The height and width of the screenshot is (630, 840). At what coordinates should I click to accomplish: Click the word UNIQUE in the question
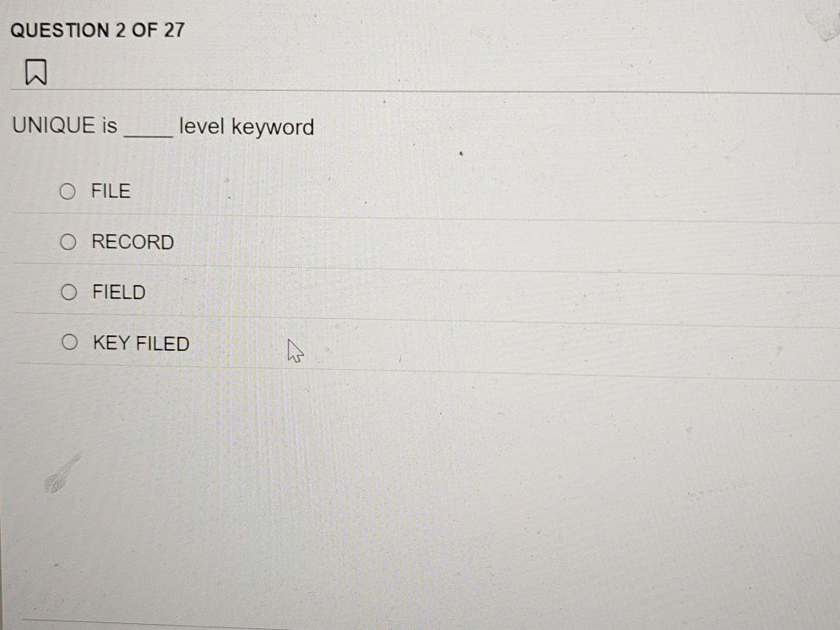coord(52,126)
